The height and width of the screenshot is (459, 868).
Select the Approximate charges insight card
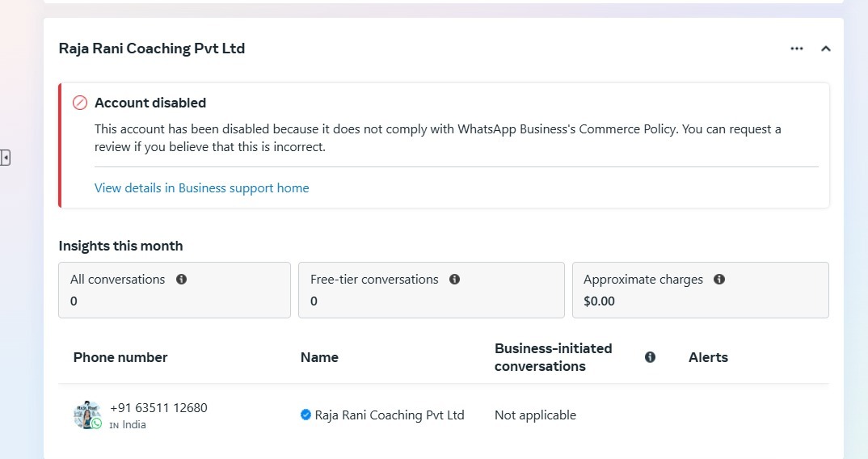pos(700,290)
